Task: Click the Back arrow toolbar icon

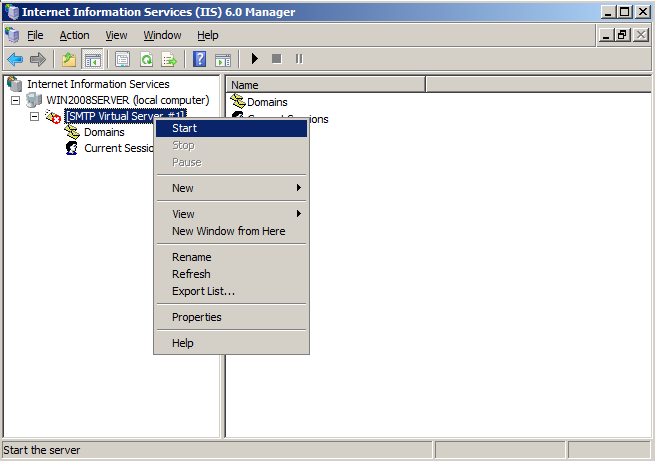Action: [15, 59]
